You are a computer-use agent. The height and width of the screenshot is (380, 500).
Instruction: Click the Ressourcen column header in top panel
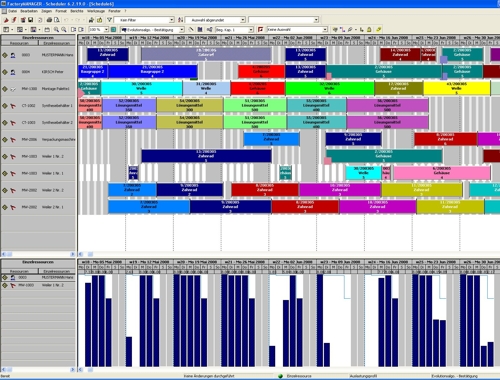(x=19, y=43)
